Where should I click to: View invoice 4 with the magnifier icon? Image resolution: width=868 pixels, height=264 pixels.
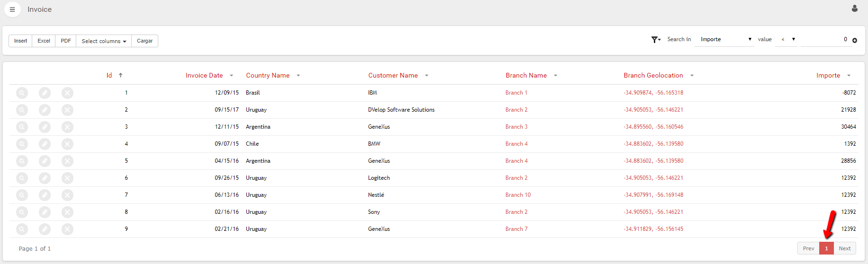pyautogui.click(x=22, y=144)
